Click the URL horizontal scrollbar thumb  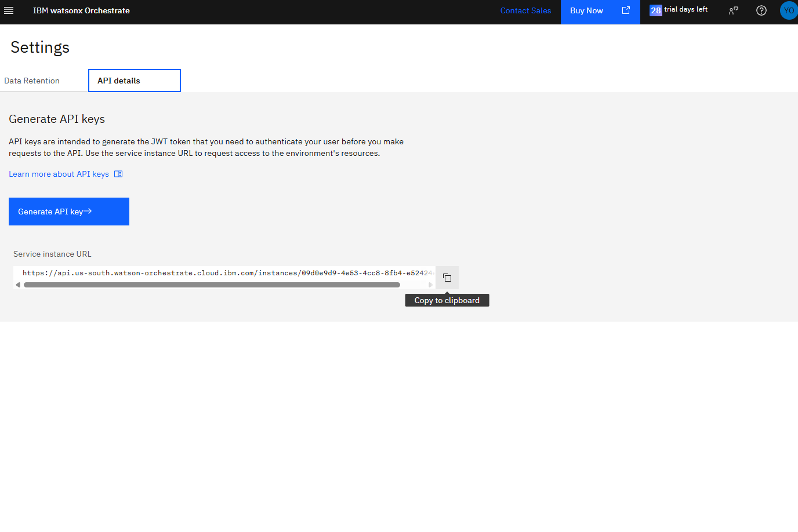click(212, 285)
